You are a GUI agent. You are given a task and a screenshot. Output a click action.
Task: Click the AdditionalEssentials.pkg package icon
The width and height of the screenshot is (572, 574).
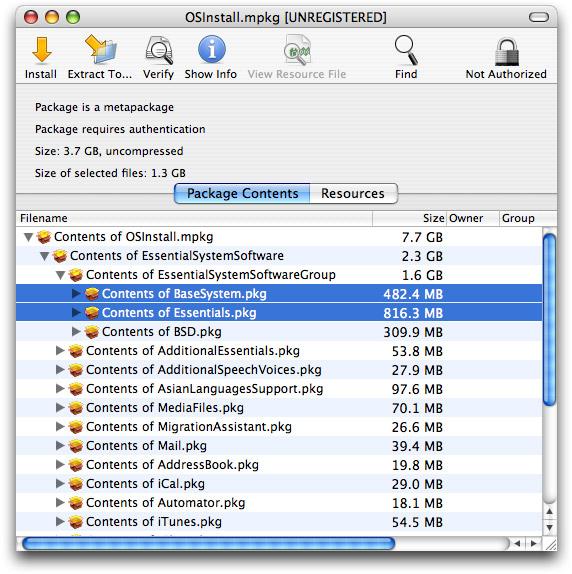click(x=76, y=351)
